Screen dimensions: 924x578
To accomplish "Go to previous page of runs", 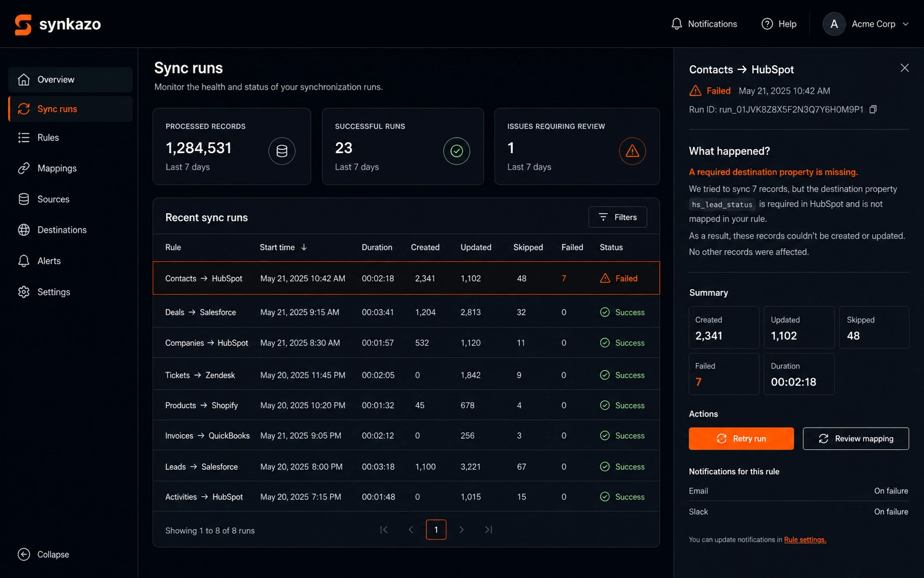I will pyautogui.click(x=411, y=530).
